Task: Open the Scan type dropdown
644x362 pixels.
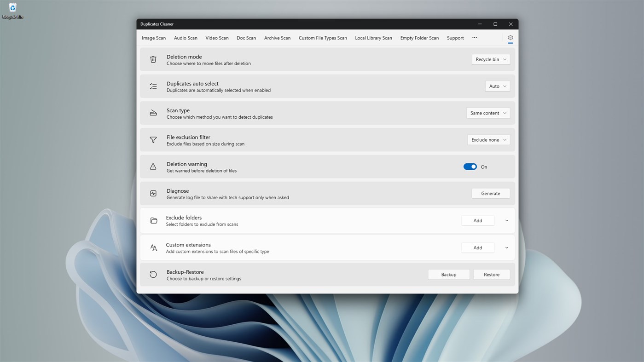Action: pos(488,113)
